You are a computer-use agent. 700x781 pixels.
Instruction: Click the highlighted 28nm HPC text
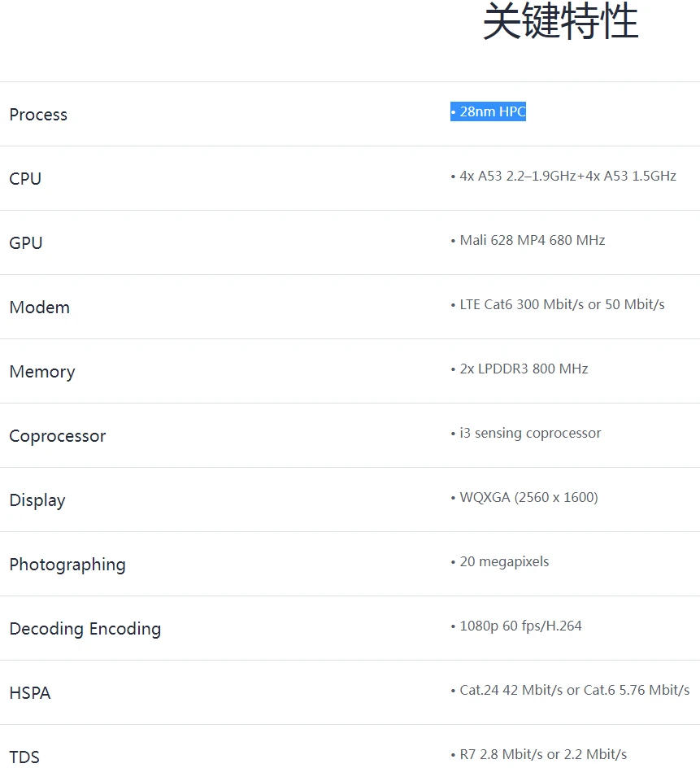[489, 112]
